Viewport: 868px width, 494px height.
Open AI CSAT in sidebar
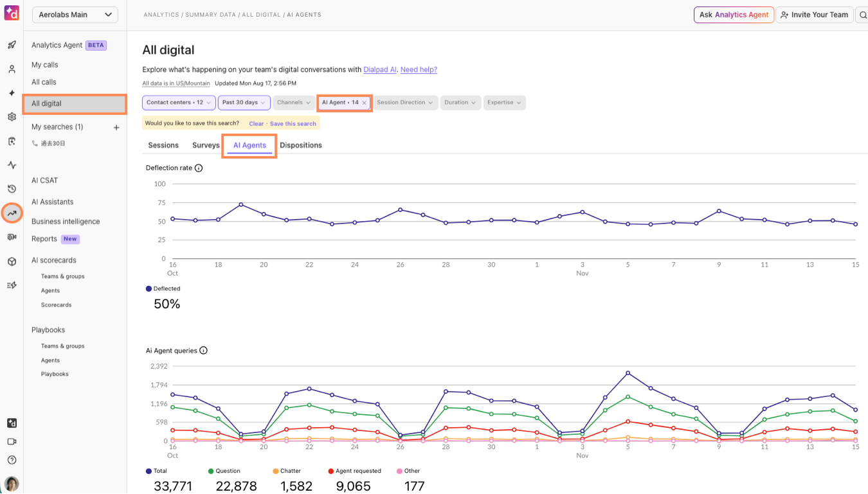click(x=44, y=181)
